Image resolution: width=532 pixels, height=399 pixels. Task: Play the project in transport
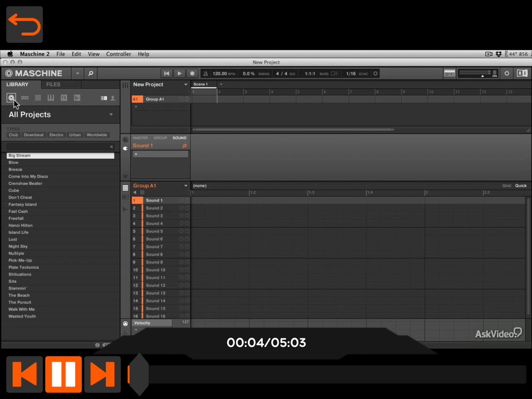click(179, 73)
